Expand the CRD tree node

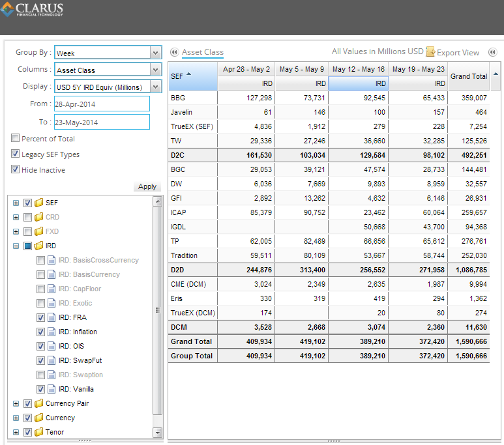pos(16,217)
